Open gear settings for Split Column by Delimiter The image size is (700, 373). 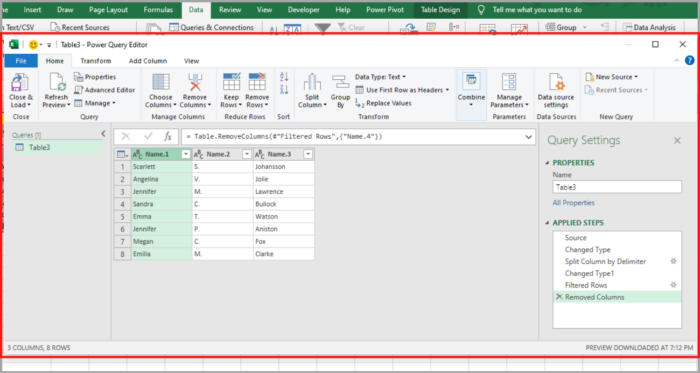pyautogui.click(x=674, y=261)
